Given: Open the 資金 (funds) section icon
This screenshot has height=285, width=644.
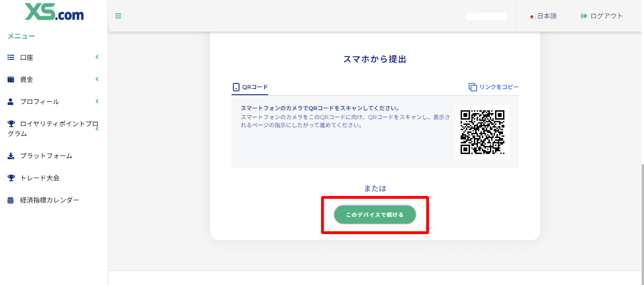Looking at the screenshot, I should coord(10,79).
